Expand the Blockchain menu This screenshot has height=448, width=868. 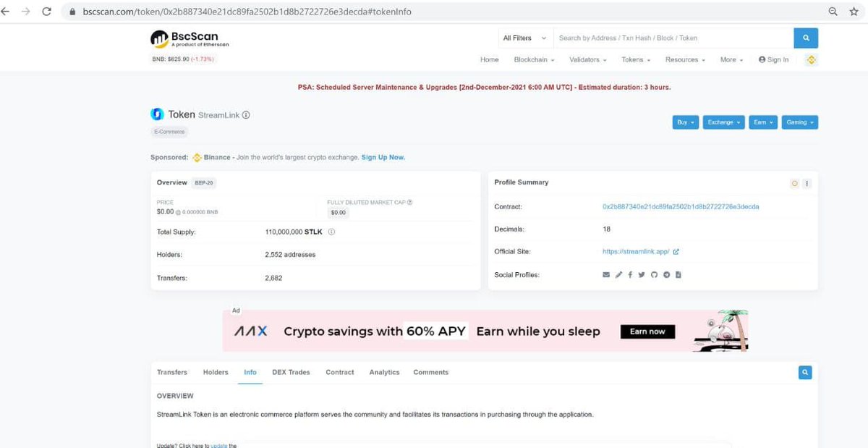pos(535,60)
